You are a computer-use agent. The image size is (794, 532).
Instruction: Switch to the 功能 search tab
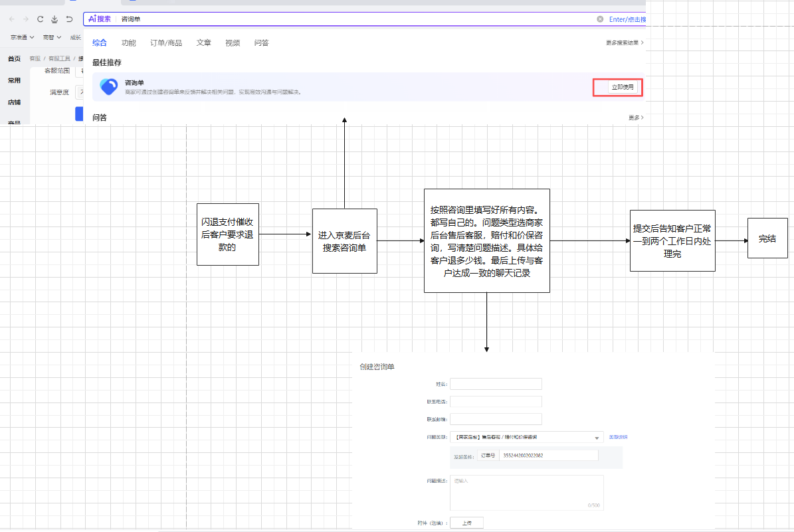click(x=129, y=43)
